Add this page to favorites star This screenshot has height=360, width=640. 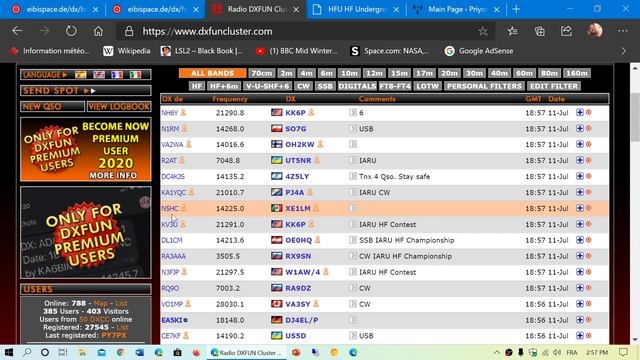tap(483, 31)
